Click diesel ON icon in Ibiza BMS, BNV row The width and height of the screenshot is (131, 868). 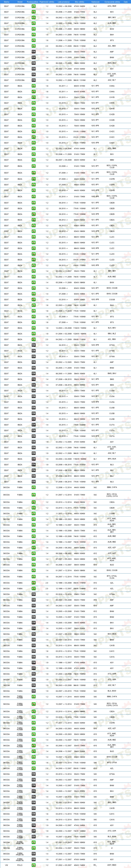point(34,373)
